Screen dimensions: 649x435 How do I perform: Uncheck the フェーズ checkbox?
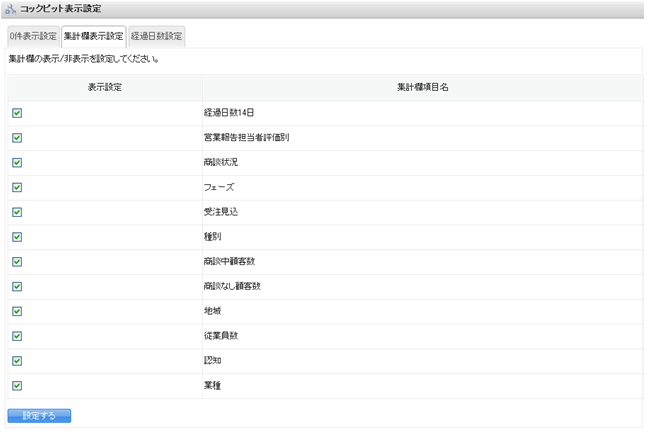point(17,187)
